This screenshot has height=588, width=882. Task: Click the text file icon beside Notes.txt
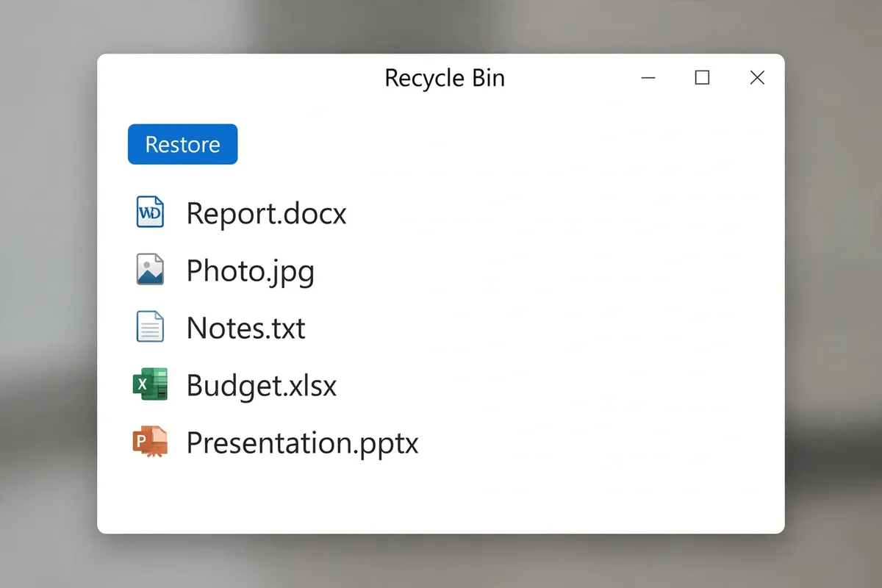[x=151, y=326]
